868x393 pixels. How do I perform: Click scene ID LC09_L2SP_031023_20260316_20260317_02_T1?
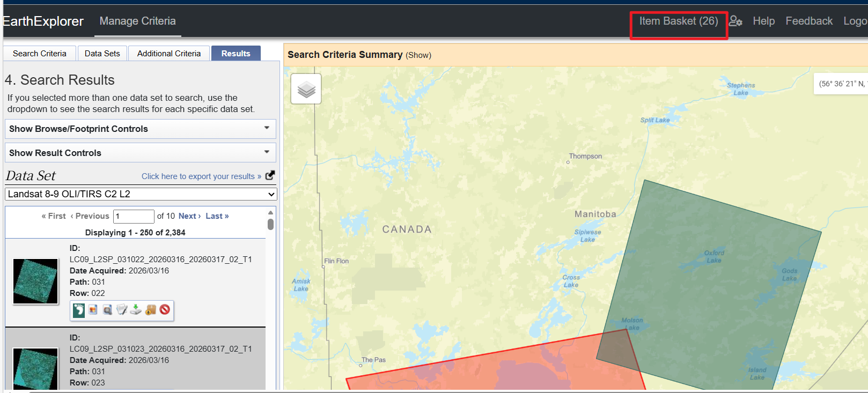click(160, 349)
